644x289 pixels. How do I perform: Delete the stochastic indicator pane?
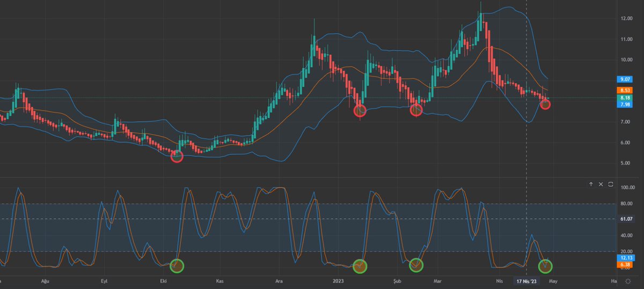(601, 184)
